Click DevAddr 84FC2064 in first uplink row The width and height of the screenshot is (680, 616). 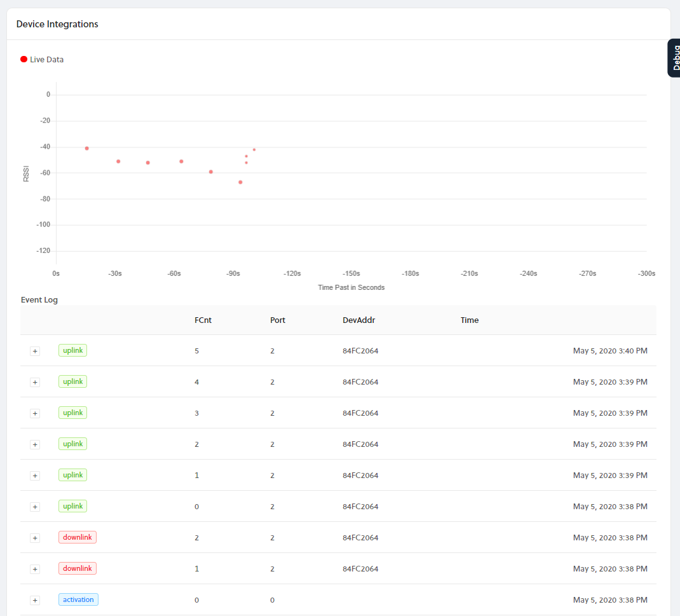(360, 351)
